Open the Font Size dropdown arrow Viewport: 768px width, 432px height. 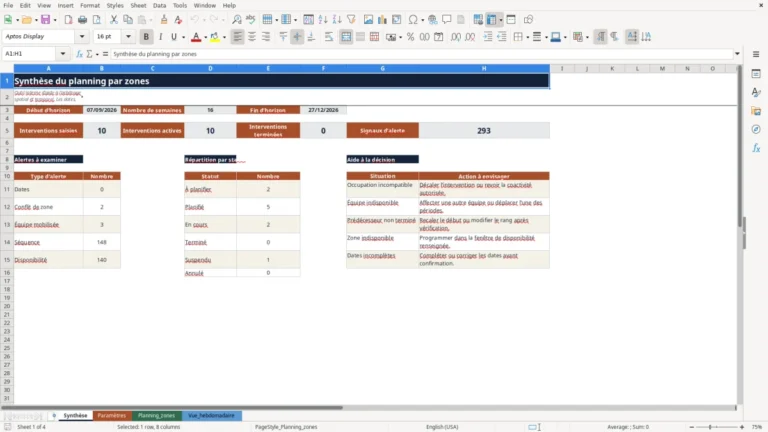128,36
